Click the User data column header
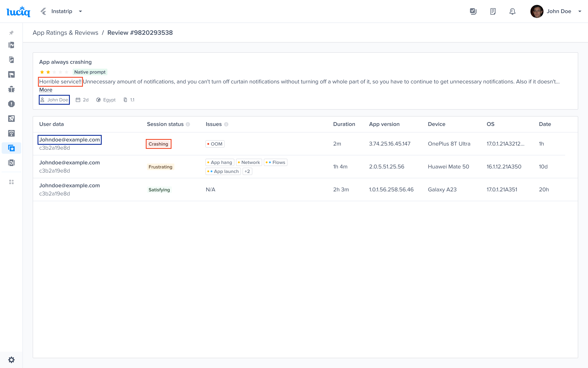 (52, 124)
